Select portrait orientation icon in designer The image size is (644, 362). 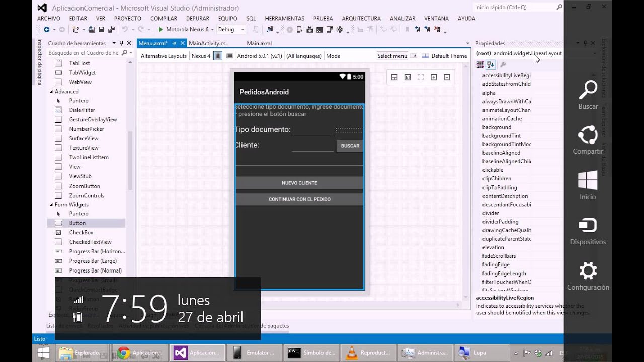218,56
